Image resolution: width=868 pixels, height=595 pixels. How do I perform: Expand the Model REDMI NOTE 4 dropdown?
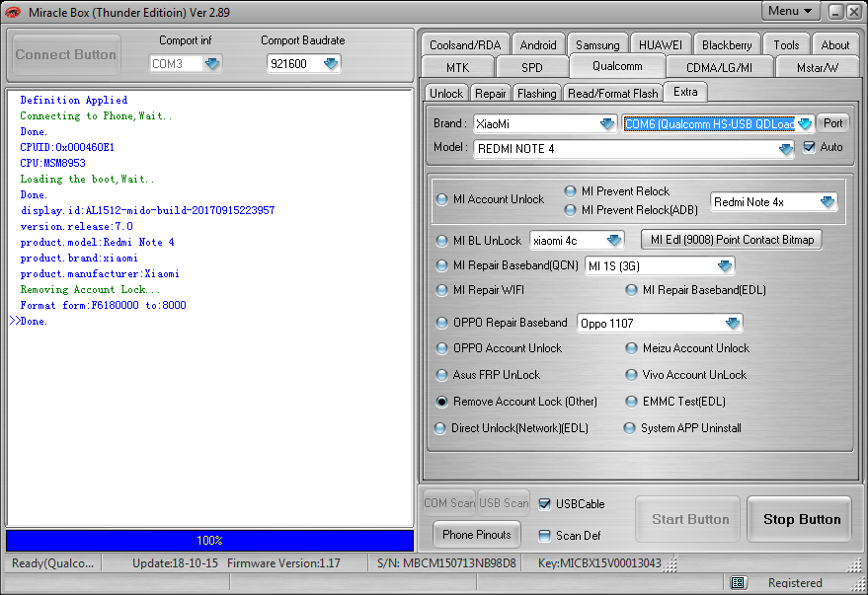785,149
